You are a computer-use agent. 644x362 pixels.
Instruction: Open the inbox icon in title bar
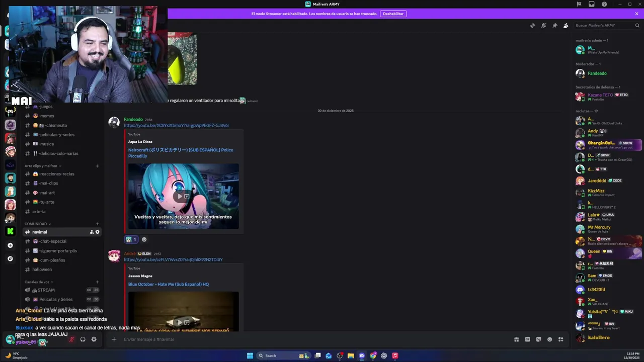coord(592,4)
